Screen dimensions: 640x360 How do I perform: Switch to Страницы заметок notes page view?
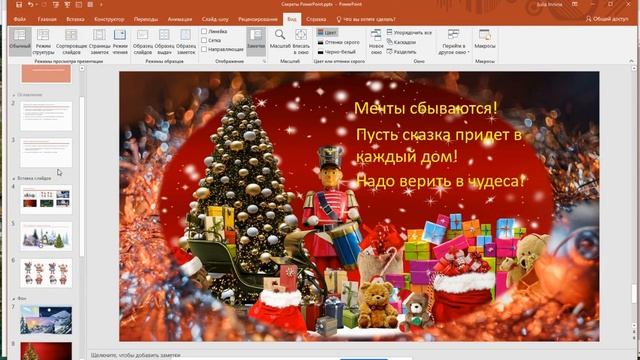tap(99, 42)
